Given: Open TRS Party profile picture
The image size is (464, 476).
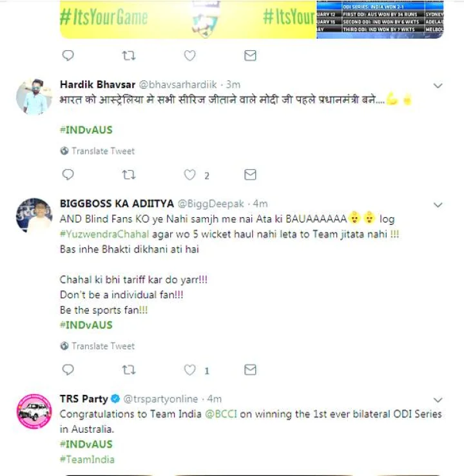Looking at the screenshot, I should 34,411.
